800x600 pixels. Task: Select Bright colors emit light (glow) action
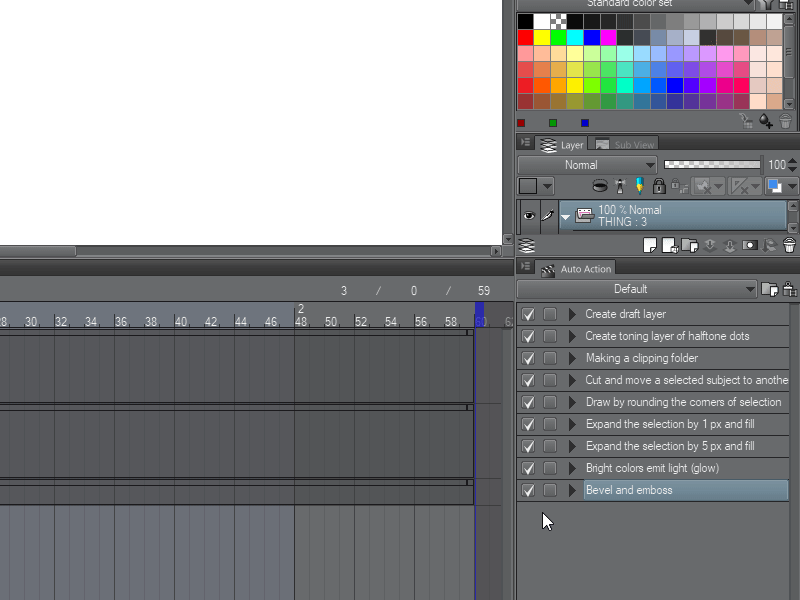(x=652, y=468)
